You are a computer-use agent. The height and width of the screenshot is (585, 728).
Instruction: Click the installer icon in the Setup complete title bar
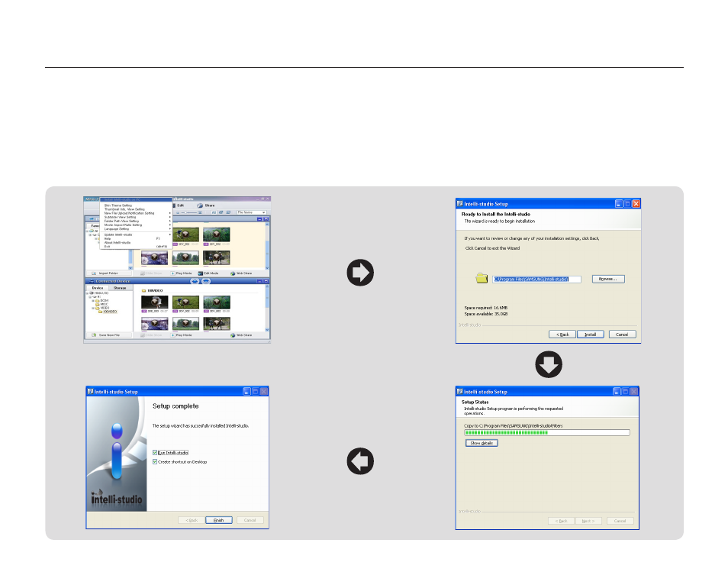tap(91, 392)
